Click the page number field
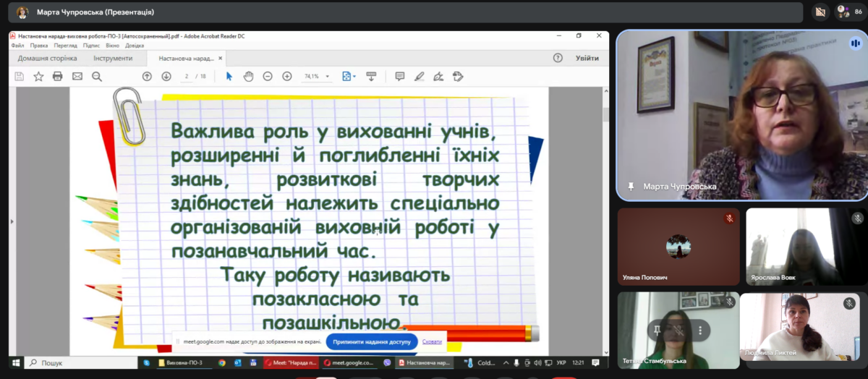The width and height of the screenshot is (868, 379). (187, 77)
